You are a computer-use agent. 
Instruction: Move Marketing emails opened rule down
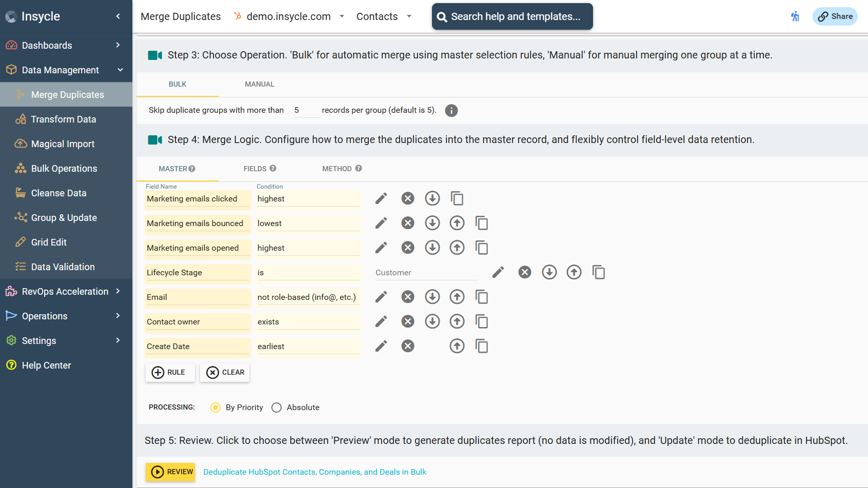432,248
